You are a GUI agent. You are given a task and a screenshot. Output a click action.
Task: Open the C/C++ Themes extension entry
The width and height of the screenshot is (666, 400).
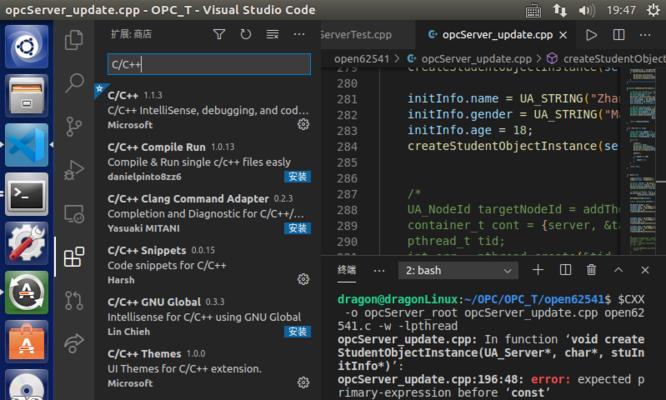208,368
